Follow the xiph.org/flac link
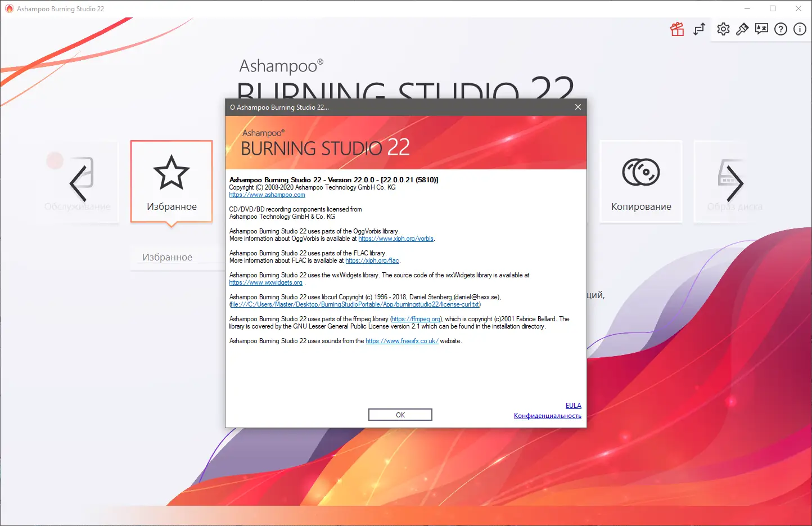Image resolution: width=812 pixels, height=526 pixels. point(372,260)
